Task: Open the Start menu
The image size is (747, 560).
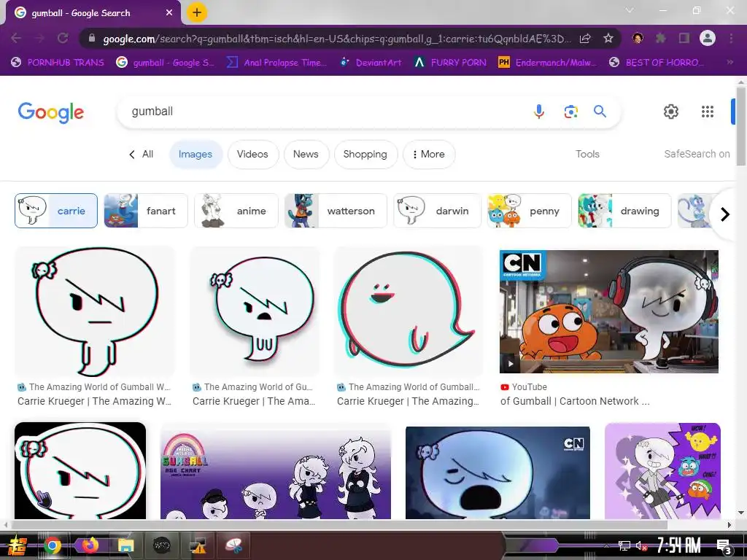Action: (x=17, y=545)
